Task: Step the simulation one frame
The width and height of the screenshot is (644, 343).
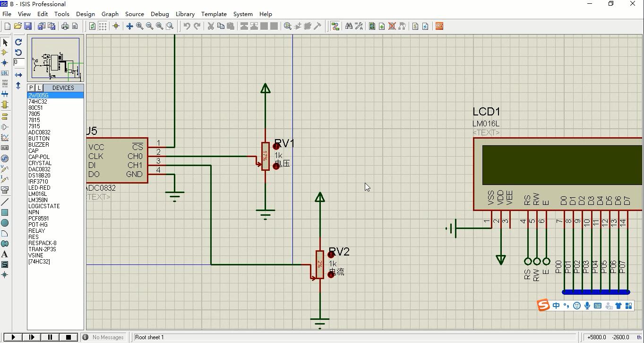Action: [x=32, y=337]
